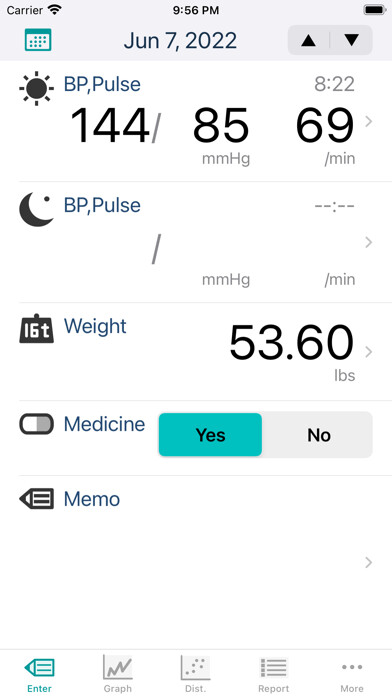392x696 pixels.
Task: Open evening BP entry chevron
Action: 368,242
